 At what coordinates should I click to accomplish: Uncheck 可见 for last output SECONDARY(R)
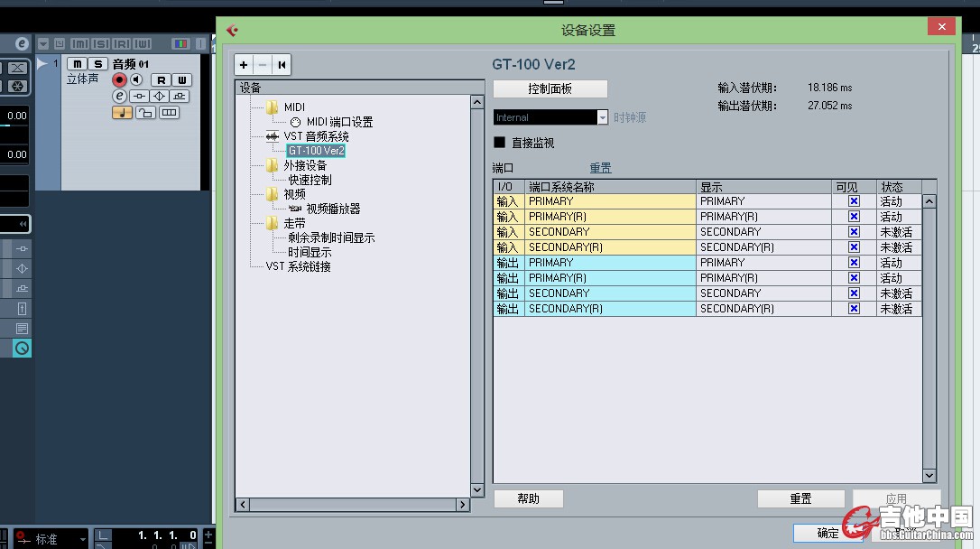[x=854, y=309]
